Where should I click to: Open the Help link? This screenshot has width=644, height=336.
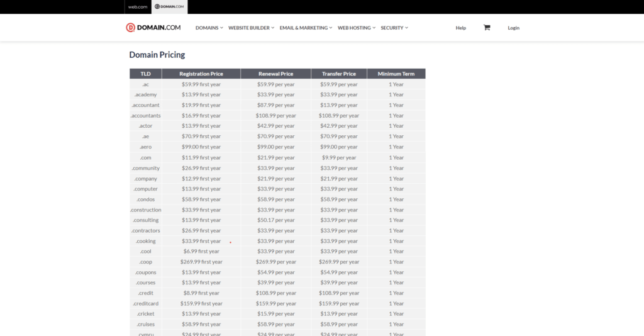click(461, 28)
